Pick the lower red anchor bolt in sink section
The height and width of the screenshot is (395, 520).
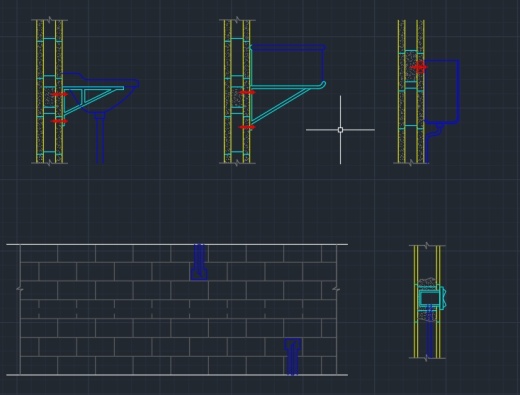point(59,121)
